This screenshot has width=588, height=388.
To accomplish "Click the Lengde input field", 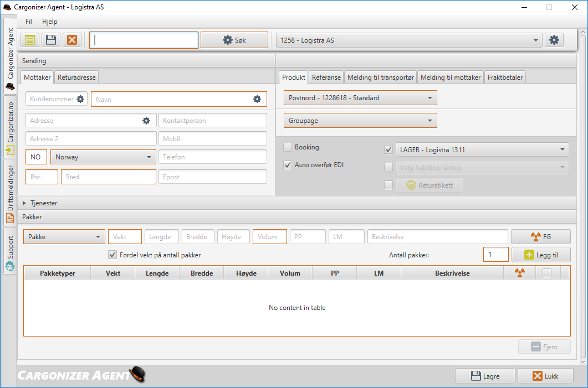I will (x=162, y=237).
